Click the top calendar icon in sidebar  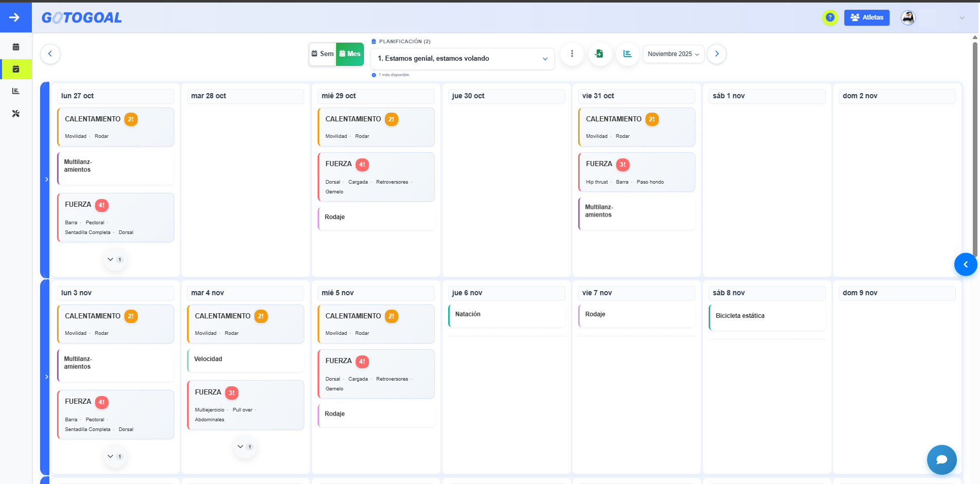[16, 47]
